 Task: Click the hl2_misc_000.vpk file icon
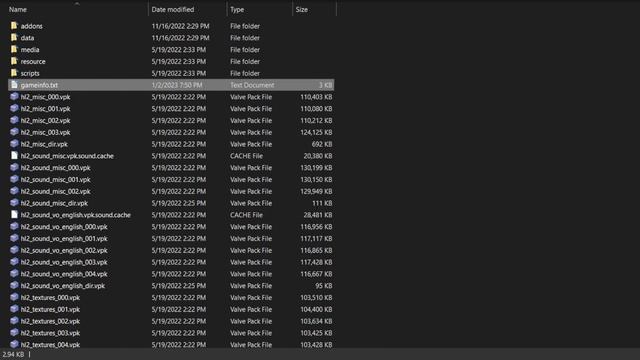[x=14, y=97]
